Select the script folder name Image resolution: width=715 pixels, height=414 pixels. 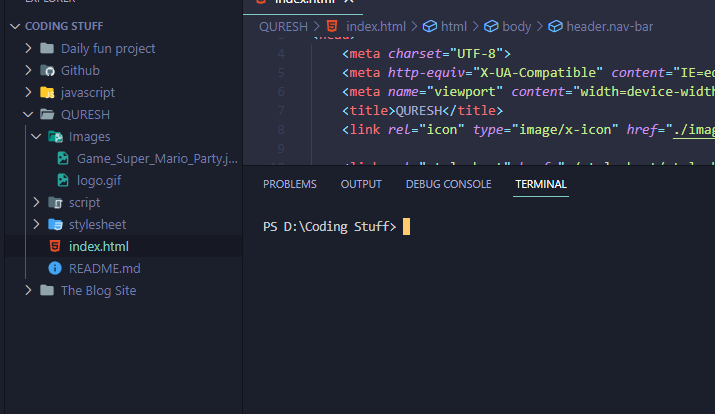pyautogui.click(x=84, y=202)
